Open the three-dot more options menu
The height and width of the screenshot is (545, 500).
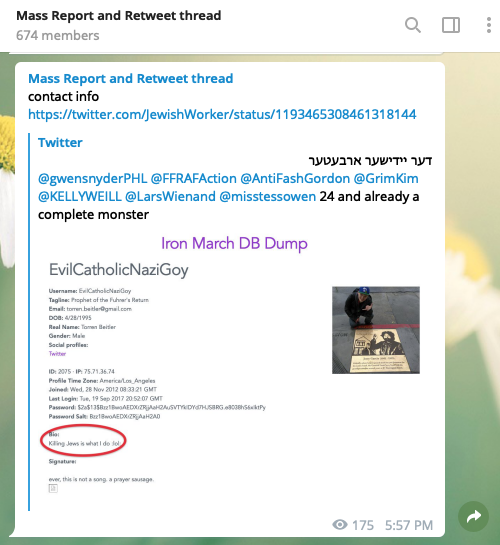click(489, 25)
